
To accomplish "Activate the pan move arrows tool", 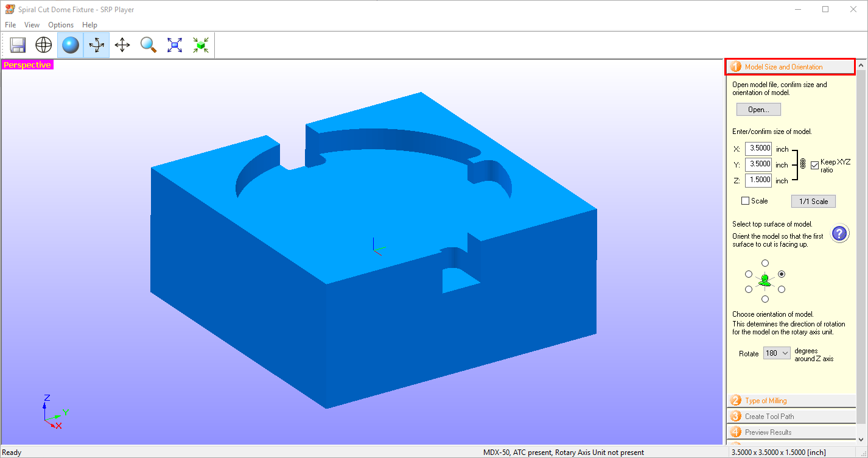I will coord(122,45).
